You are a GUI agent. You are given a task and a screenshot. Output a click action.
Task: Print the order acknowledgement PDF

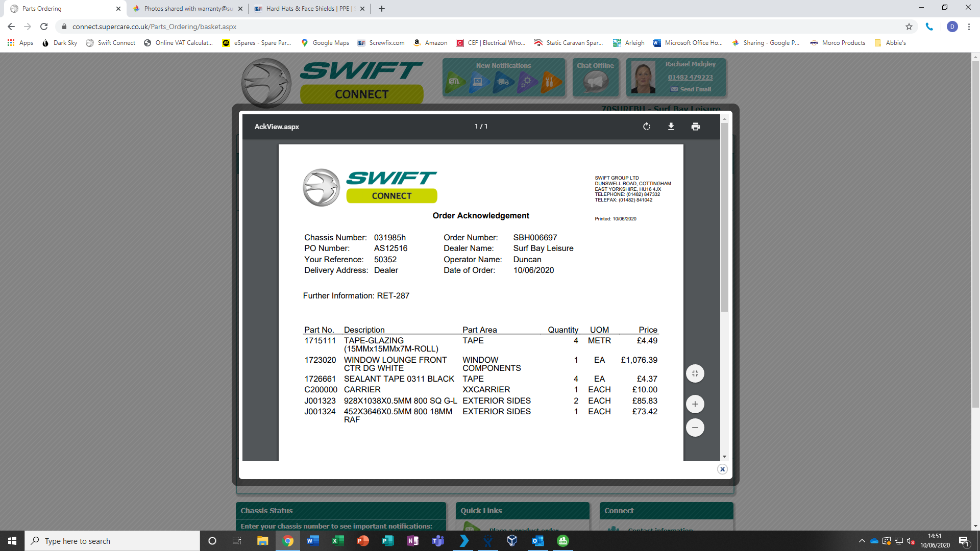696,127
